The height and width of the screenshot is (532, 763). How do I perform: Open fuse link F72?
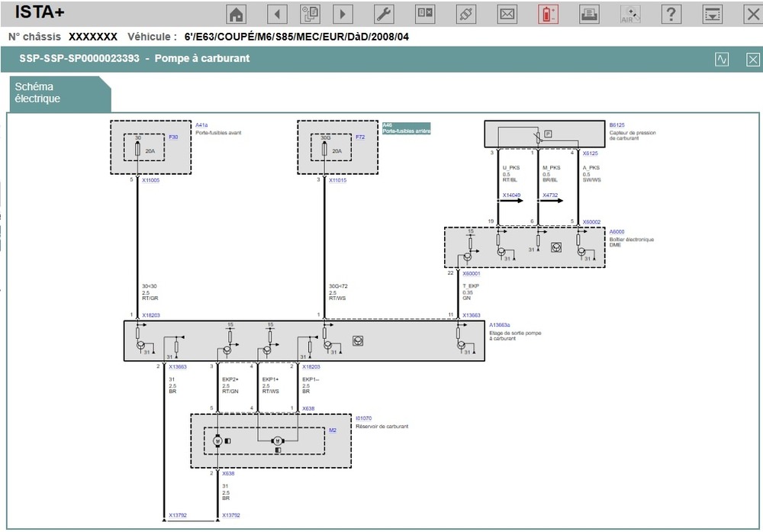[360, 137]
